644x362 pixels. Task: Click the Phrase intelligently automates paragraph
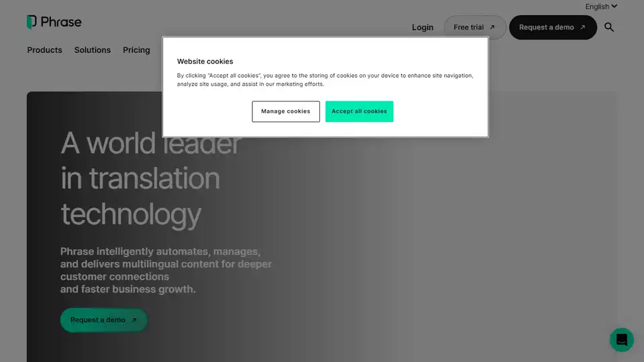[166, 270]
